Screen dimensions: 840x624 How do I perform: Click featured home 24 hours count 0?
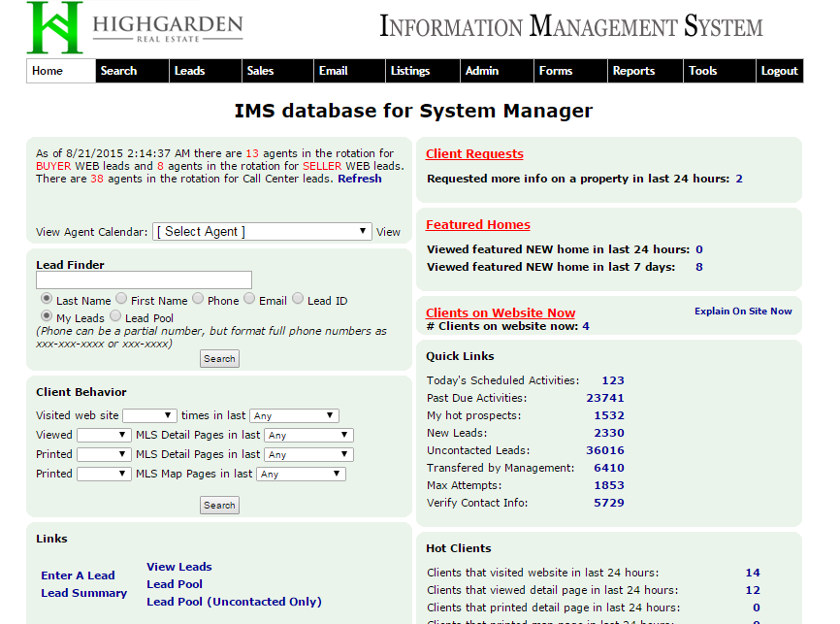tap(699, 249)
